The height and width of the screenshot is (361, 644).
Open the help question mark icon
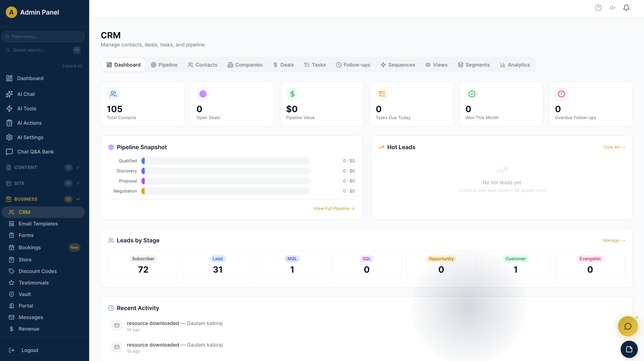tap(598, 8)
